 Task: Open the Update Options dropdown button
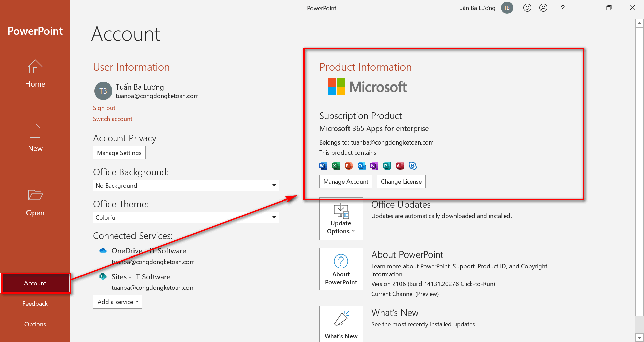pyautogui.click(x=341, y=219)
